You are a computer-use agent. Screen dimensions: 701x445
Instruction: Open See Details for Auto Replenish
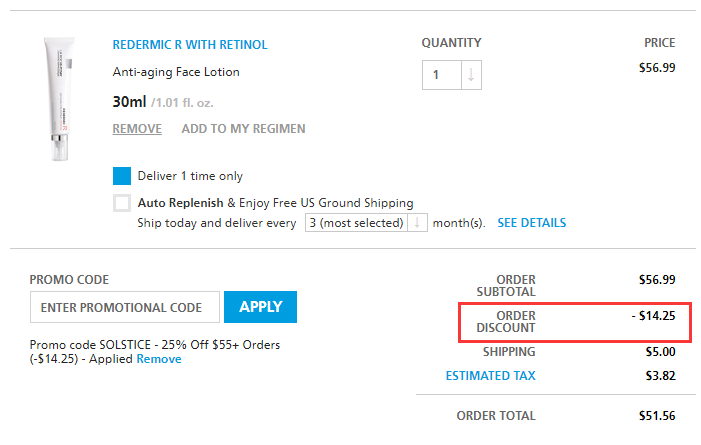coord(531,223)
